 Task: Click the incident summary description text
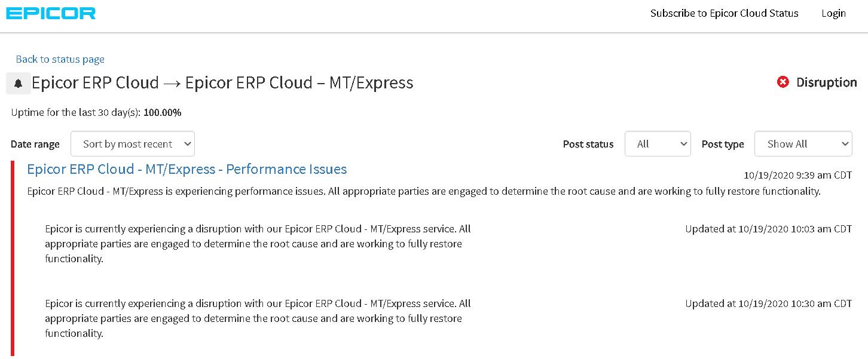click(x=423, y=192)
